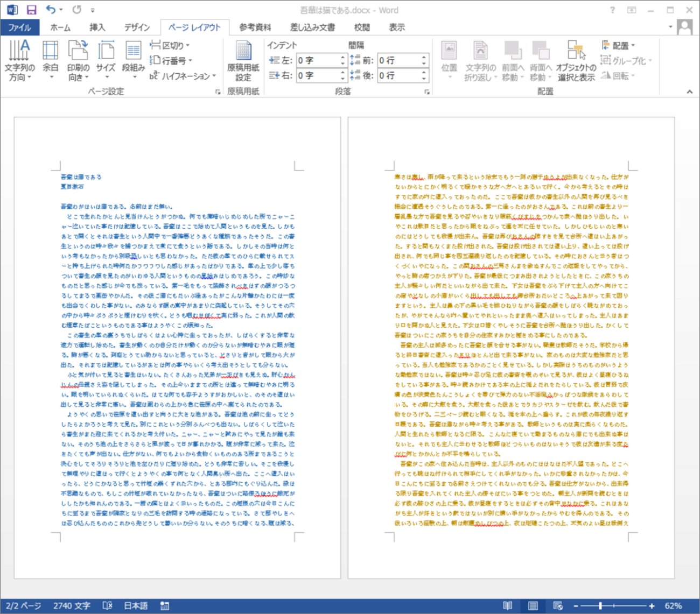This screenshot has height=614, width=700.
Task: Switch to the 校閲 ribbon tab
Action: coord(361,27)
